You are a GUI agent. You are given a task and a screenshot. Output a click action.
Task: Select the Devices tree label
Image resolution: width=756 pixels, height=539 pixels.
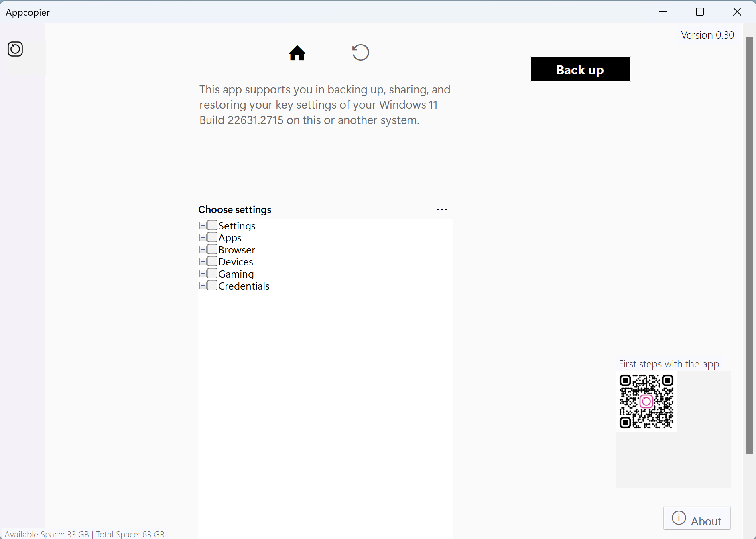click(236, 262)
